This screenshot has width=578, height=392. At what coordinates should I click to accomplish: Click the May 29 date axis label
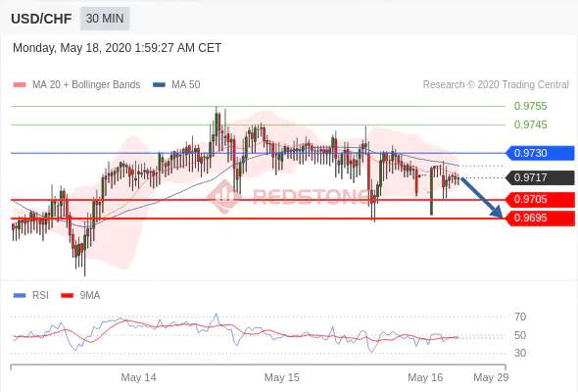click(x=491, y=377)
